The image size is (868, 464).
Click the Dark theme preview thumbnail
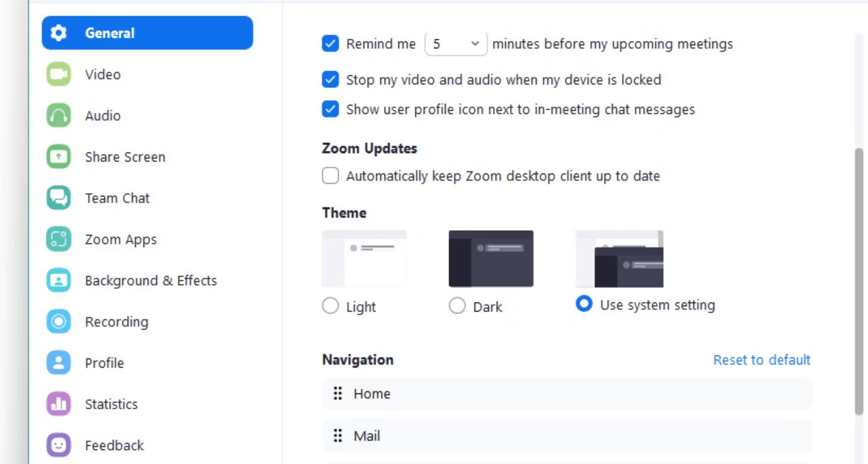491,259
